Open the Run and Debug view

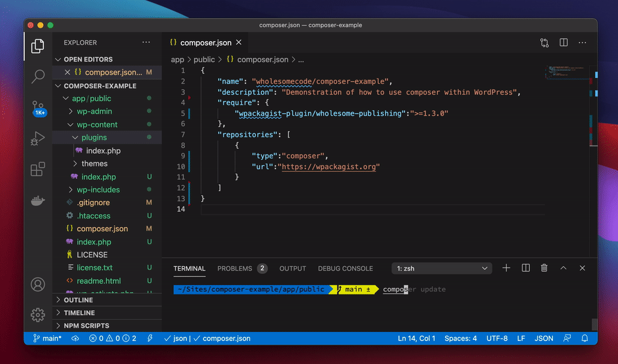[x=38, y=138]
